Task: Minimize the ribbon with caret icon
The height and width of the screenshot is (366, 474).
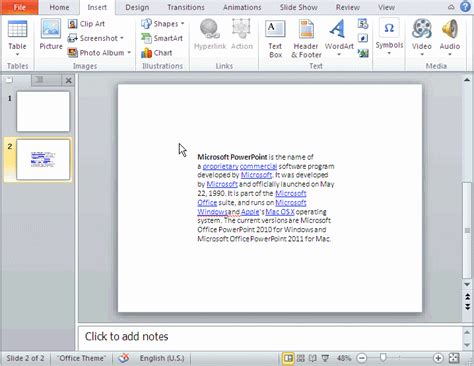Action: (451, 7)
